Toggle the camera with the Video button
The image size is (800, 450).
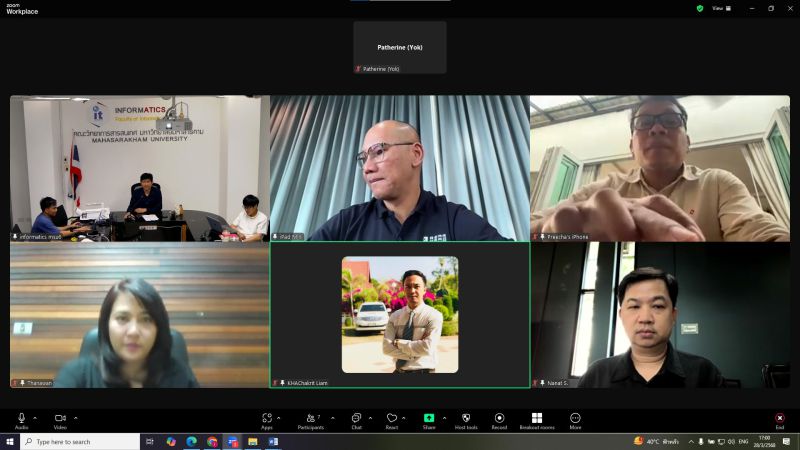60,418
